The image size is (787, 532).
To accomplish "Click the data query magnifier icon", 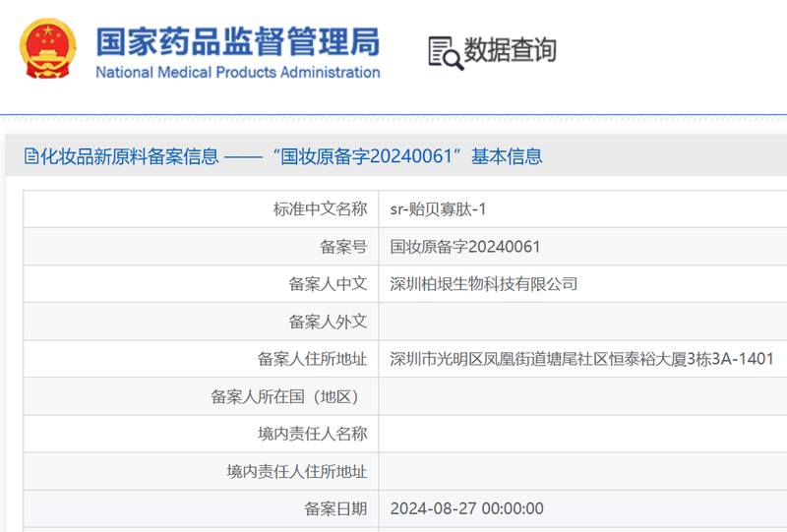I will [445, 51].
